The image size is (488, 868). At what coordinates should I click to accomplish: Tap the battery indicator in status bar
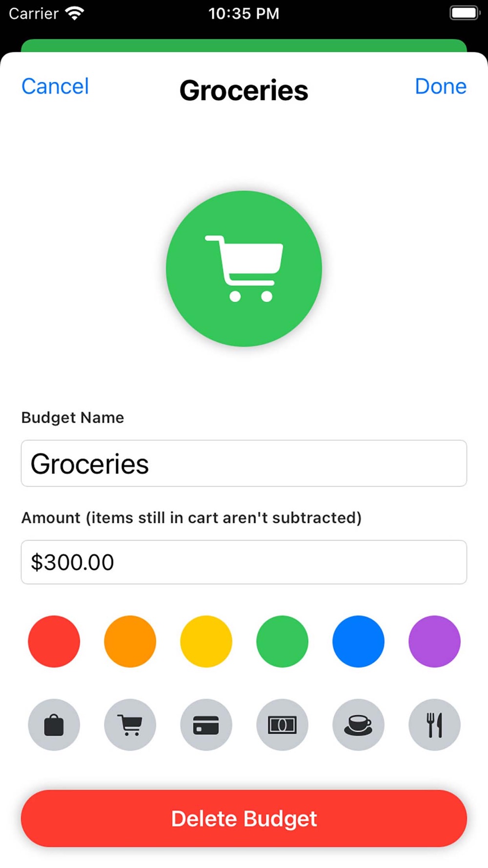pyautogui.click(x=465, y=13)
